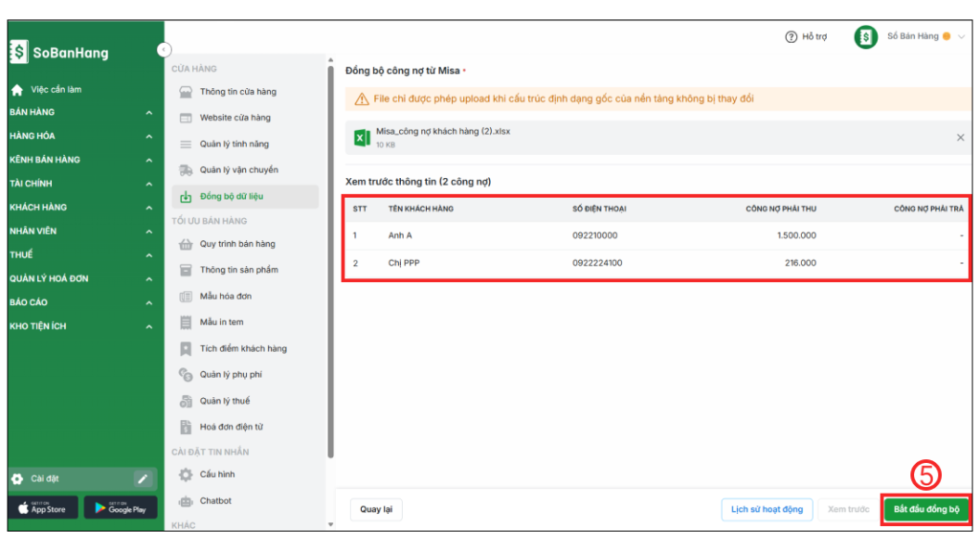980x552 pixels.
Task: Click the surcharge management coins icon
Action: (x=186, y=375)
